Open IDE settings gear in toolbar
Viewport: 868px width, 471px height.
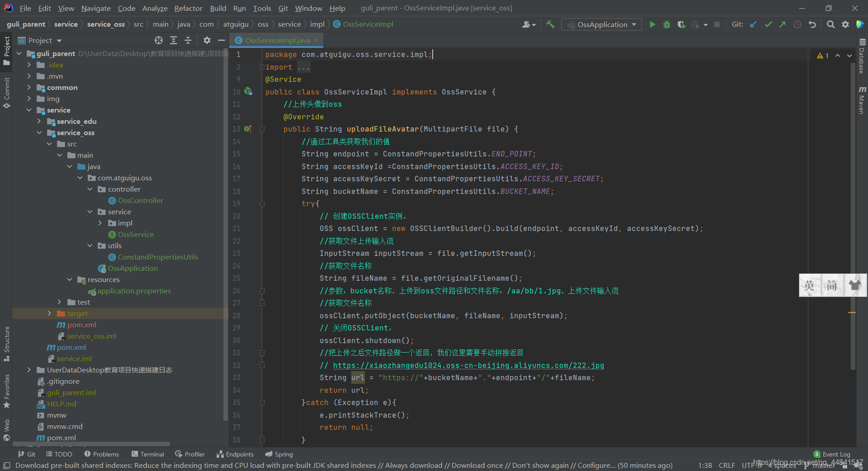coord(845,24)
